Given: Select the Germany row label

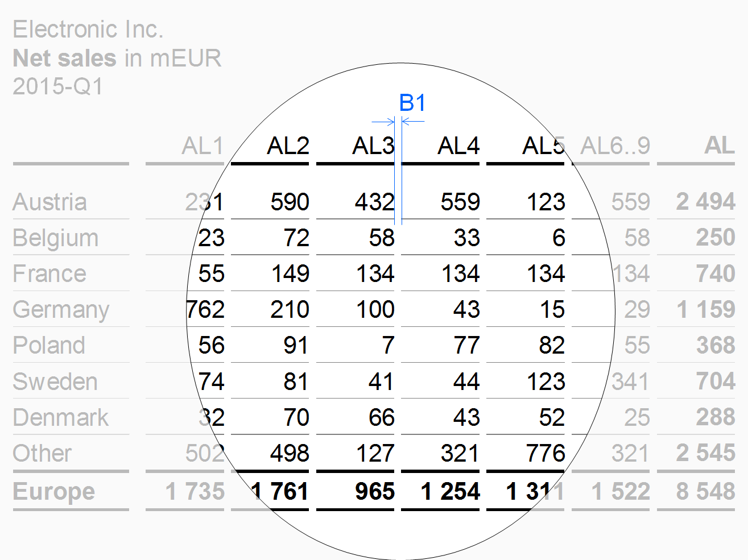Looking at the screenshot, I should click(x=61, y=310).
